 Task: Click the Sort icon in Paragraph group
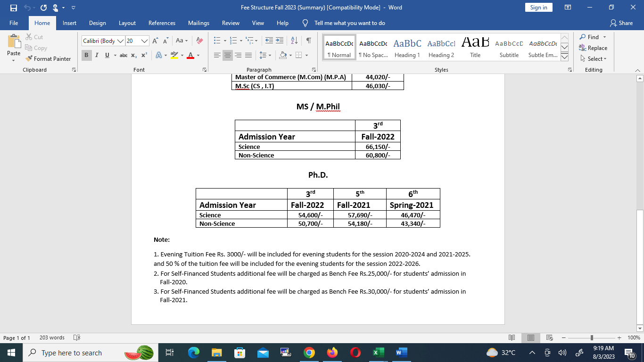pyautogui.click(x=294, y=41)
